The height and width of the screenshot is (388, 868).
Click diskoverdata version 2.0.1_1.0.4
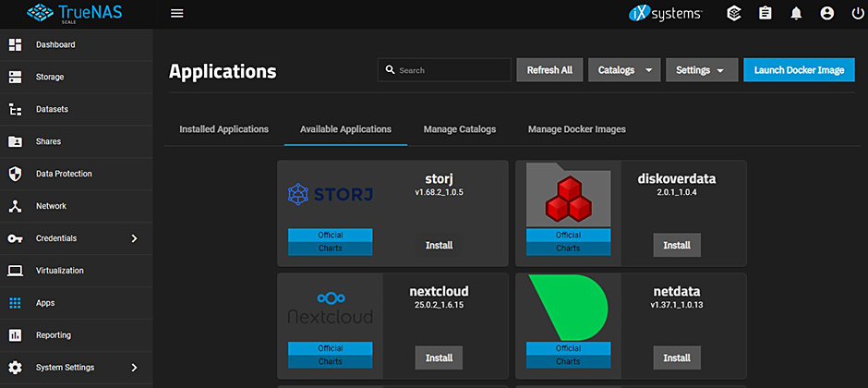(x=677, y=193)
